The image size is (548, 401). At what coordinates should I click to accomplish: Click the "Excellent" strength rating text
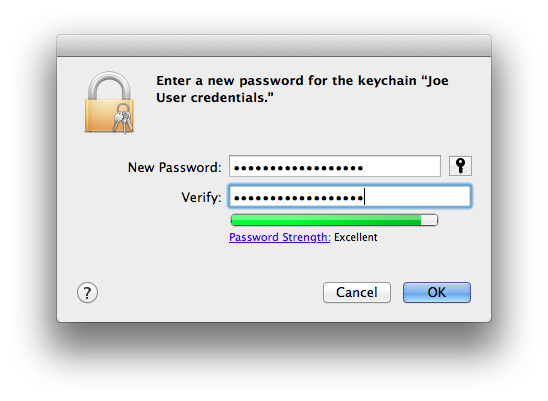tap(355, 237)
